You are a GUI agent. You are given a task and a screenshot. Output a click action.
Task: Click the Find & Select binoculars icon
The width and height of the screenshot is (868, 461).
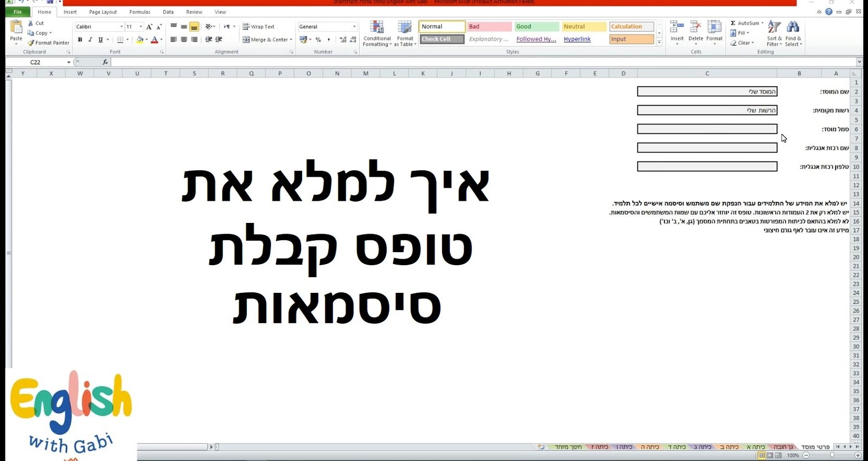click(793, 27)
